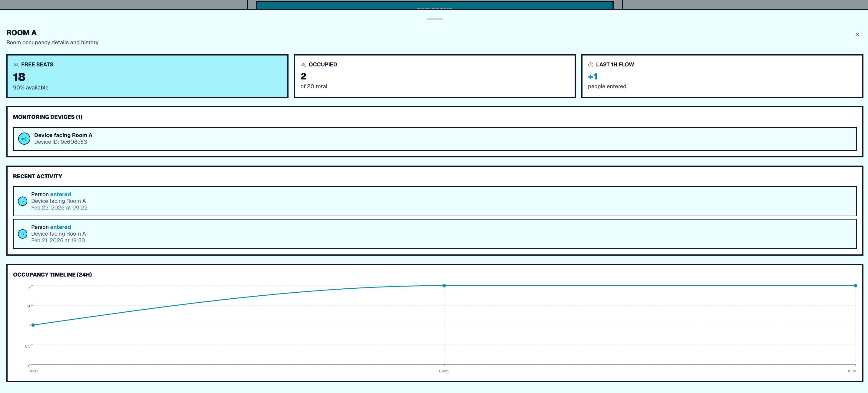868x393 pixels.
Task: Select the Free Seats card
Action: click(147, 76)
